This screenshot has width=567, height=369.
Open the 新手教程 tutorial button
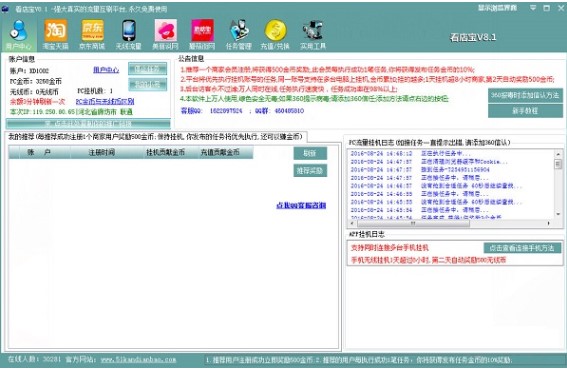pos(525,111)
